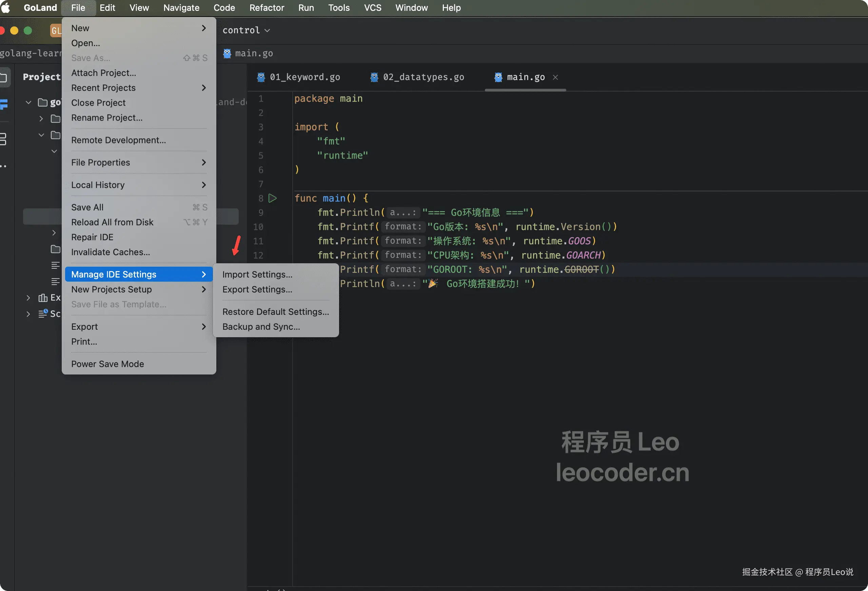The image size is (868, 591).
Task: Open the control branch dropdown
Action: (246, 30)
